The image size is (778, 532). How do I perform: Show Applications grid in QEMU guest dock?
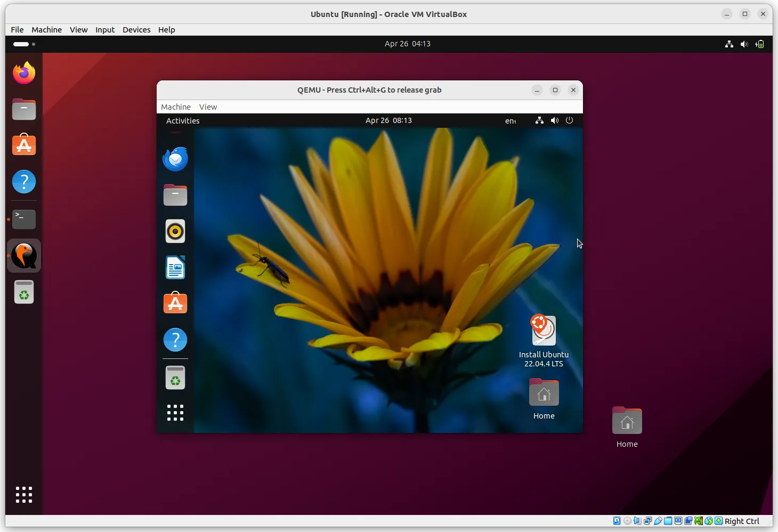pyautogui.click(x=175, y=413)
